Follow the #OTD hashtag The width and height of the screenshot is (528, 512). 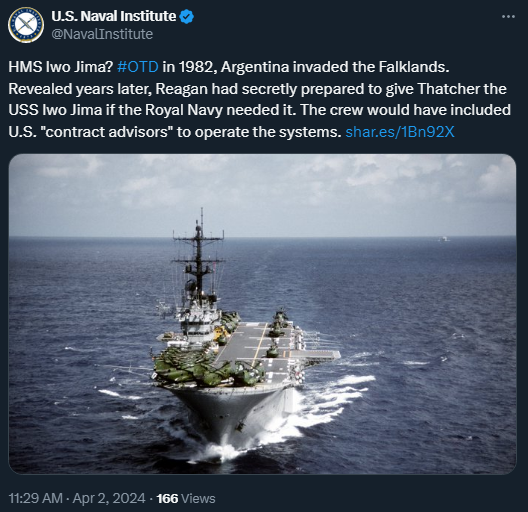click(x=138, y=67)
